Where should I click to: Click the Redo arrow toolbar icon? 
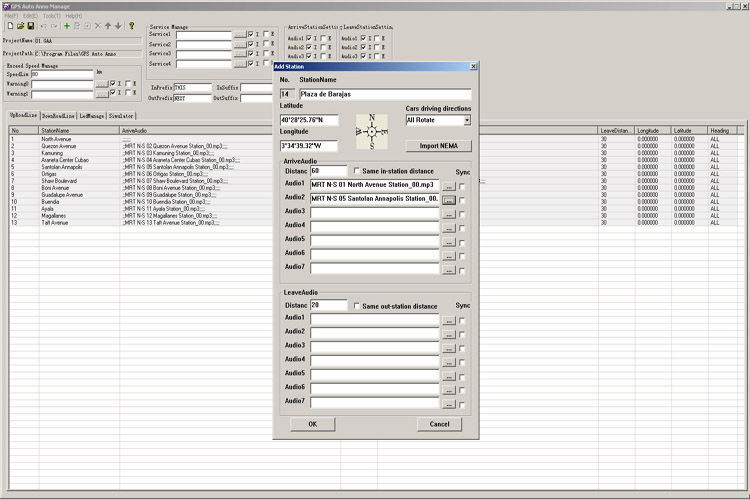coord(54,26)
